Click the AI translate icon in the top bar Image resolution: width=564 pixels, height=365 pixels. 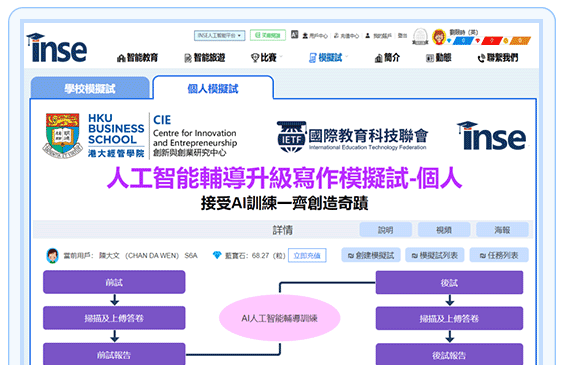295,35
